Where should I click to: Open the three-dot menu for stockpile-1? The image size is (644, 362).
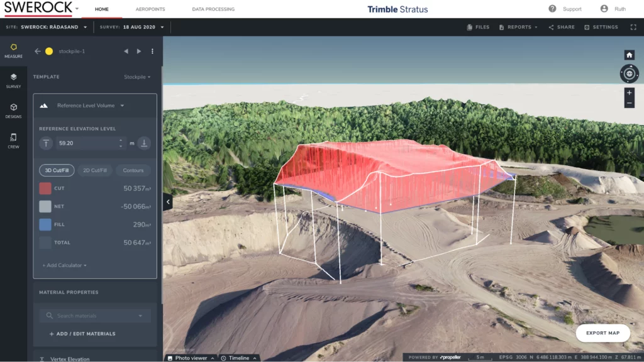(x=152, y=52)
